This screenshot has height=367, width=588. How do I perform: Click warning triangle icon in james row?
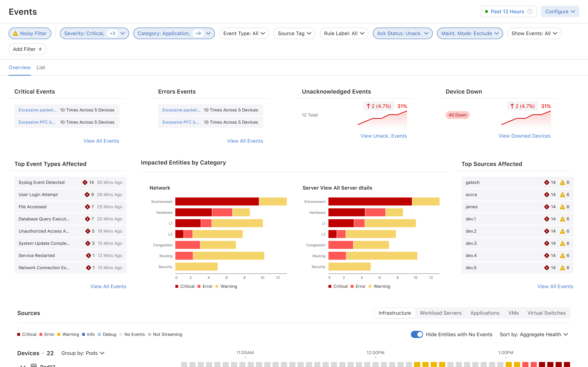(562, 207)
